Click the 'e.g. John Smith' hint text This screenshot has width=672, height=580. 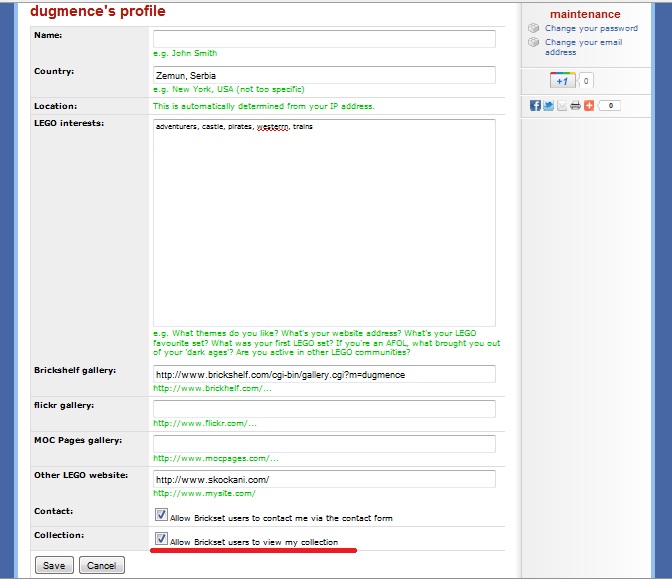(x=185, y=53)
